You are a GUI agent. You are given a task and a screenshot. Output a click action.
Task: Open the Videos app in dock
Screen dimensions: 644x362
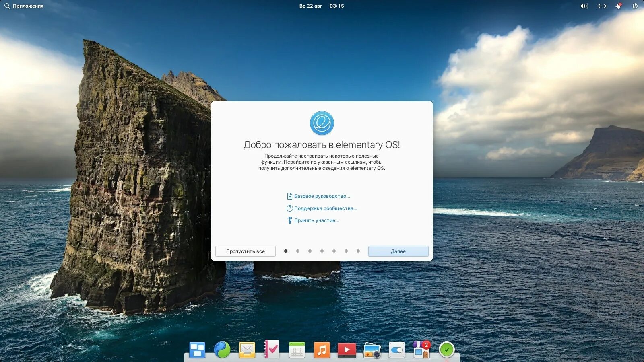[x=347, y=350]
